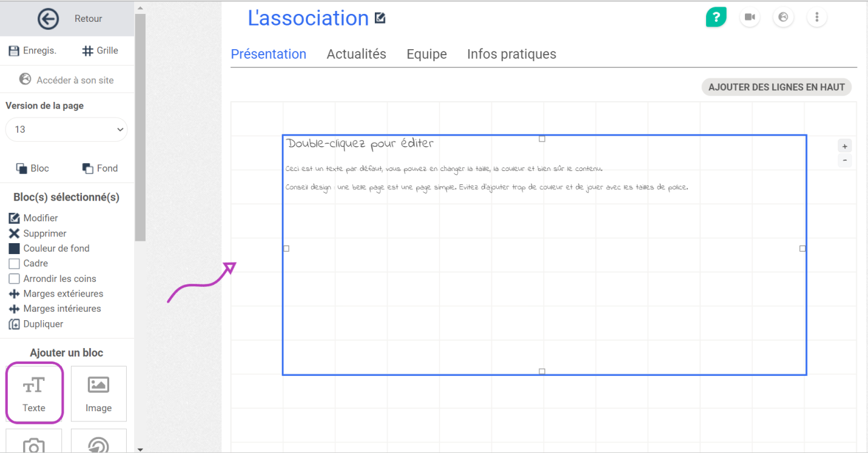Pick the Couleur de fond color swatch
This screenshot has height=453, width=868.
point(14,249)
